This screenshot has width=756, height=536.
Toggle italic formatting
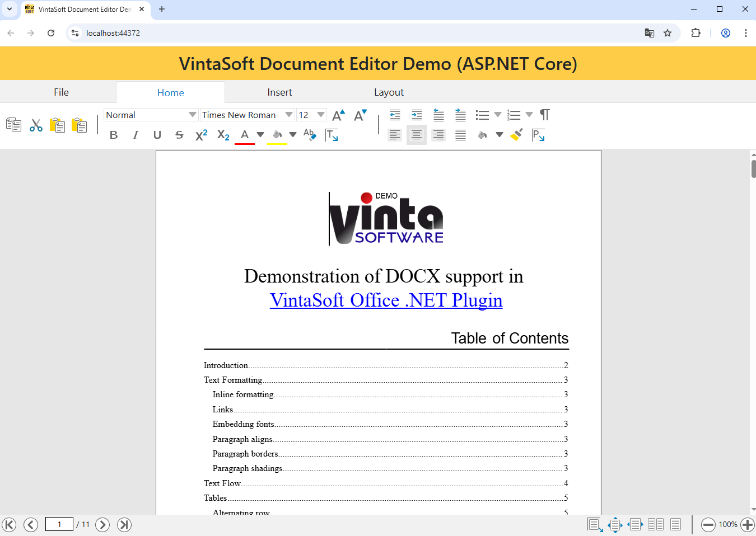pos(136,135)
